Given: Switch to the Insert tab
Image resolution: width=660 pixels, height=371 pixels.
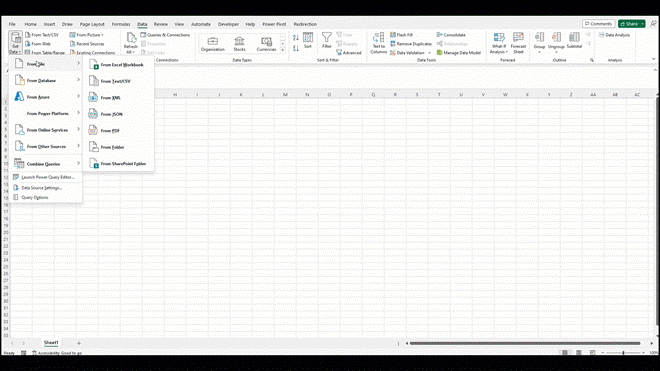Looking at the screenshot, I should tap(49, 24).
